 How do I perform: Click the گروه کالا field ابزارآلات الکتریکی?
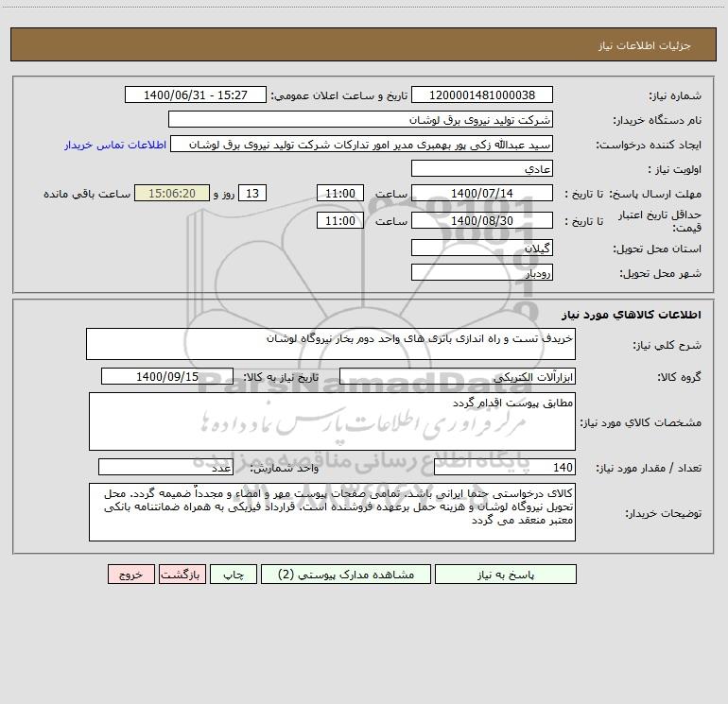pyautogui.click(x=458, y=376)
